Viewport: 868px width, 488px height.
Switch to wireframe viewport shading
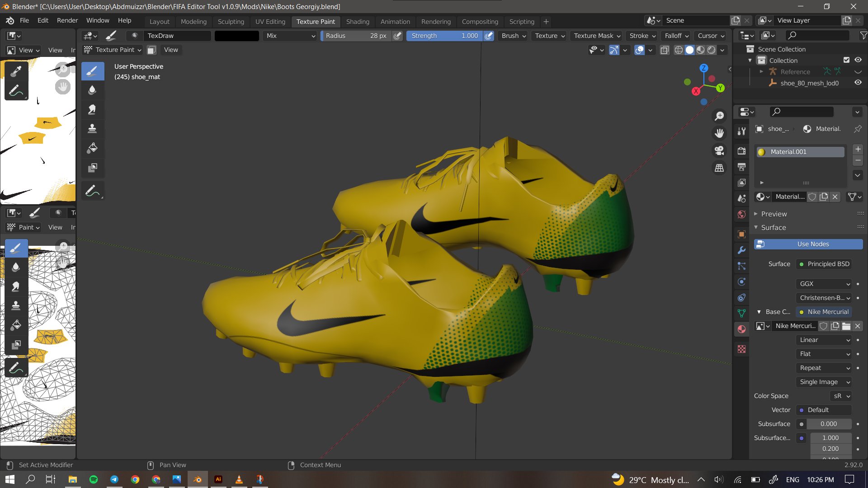coord(679,50)
